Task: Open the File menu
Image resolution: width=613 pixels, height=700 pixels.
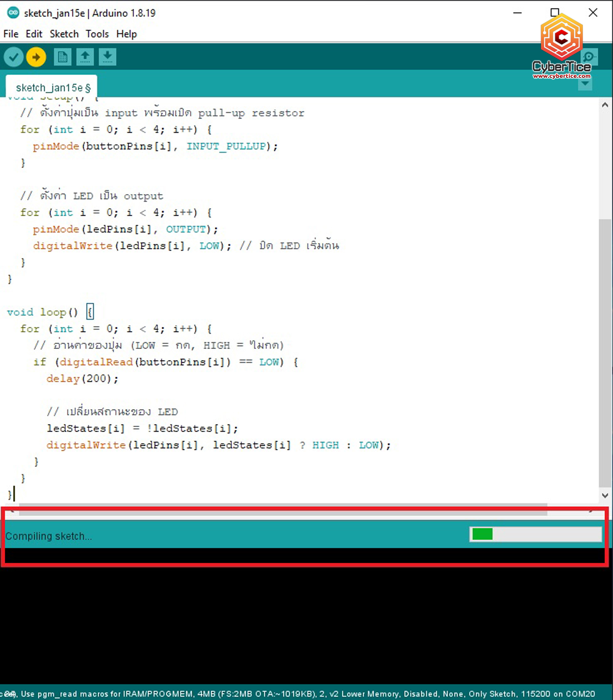Action: [x=11, y=34]
